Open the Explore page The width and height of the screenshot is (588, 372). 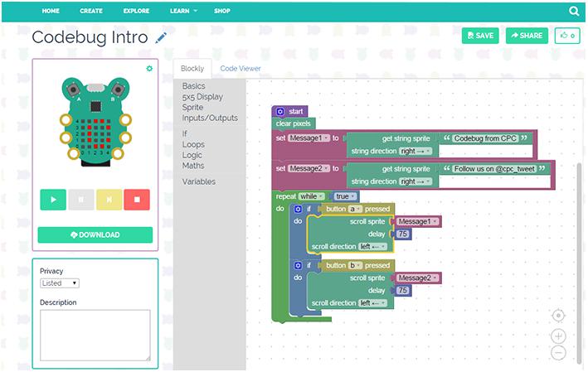click(137, 11)
